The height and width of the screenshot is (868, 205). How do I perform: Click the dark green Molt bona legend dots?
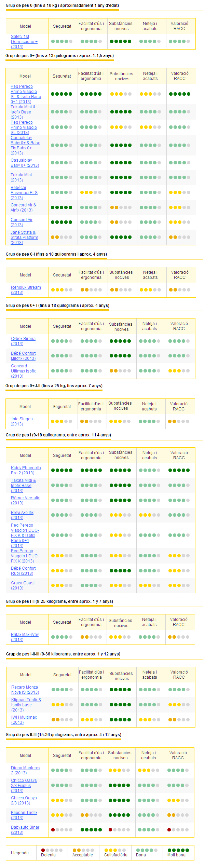178,850
